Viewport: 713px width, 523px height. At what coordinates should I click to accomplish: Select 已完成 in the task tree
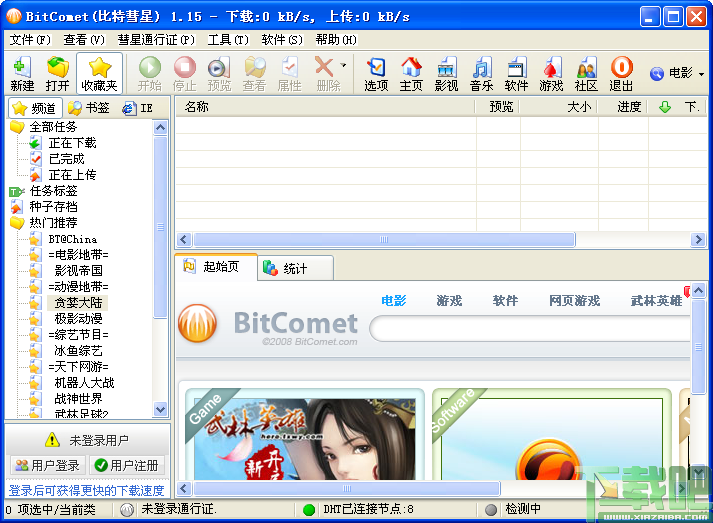pyautogui.click(x=66, y=159)
